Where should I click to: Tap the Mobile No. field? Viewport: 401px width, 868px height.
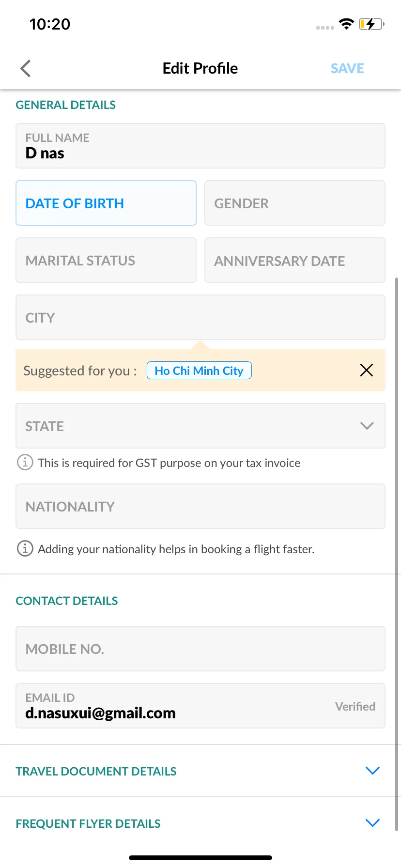pyautogui.click(x=200, y=649)
